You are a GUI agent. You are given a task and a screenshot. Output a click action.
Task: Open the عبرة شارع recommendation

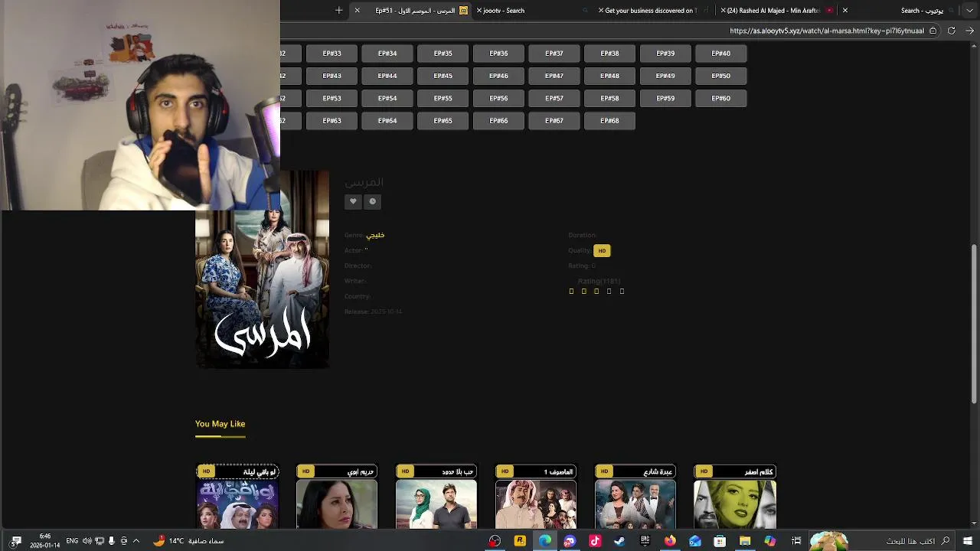click(x=635, y=497)
